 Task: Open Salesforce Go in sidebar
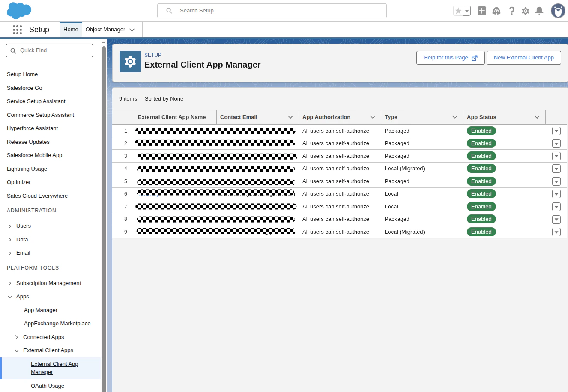point(24,88)
